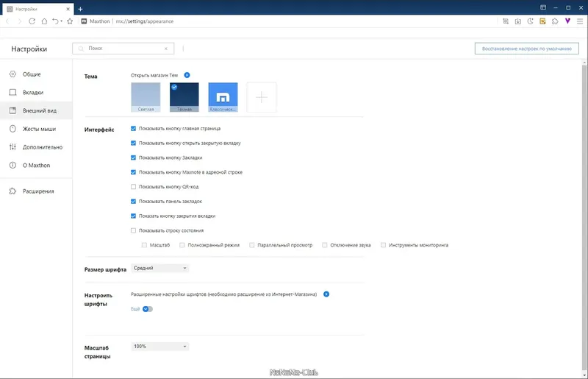588x379 pixels.
Task: Toggle night mode moon icon
Action: point(530,21)
